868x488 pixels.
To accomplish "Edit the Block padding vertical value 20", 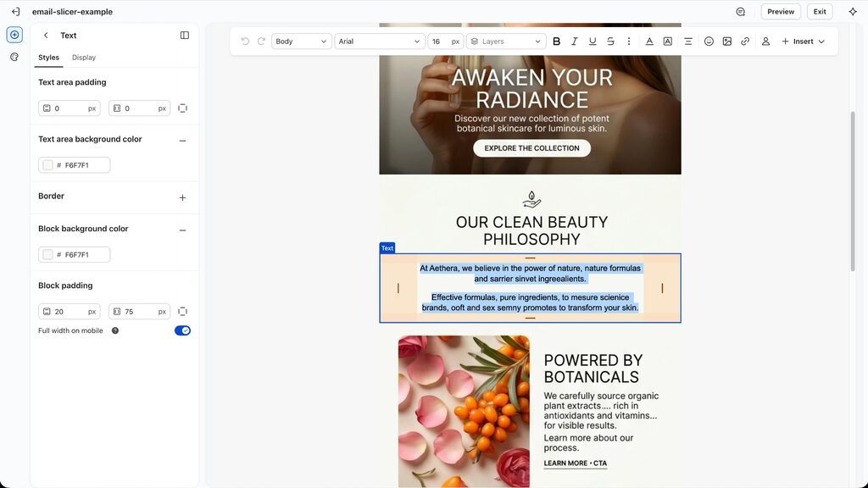I will coord(70,312).
